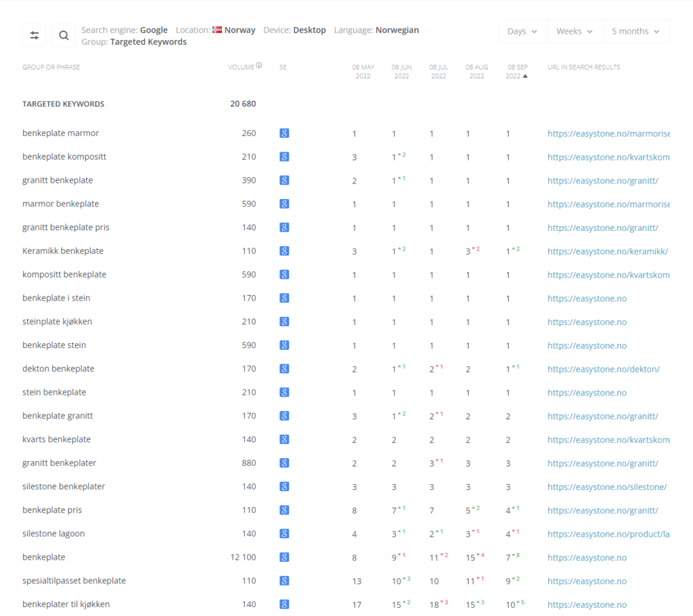This screenshot has width=693, height=616.
Task: Click Google icon for silestone lagoon
Action: click(284, 533)
